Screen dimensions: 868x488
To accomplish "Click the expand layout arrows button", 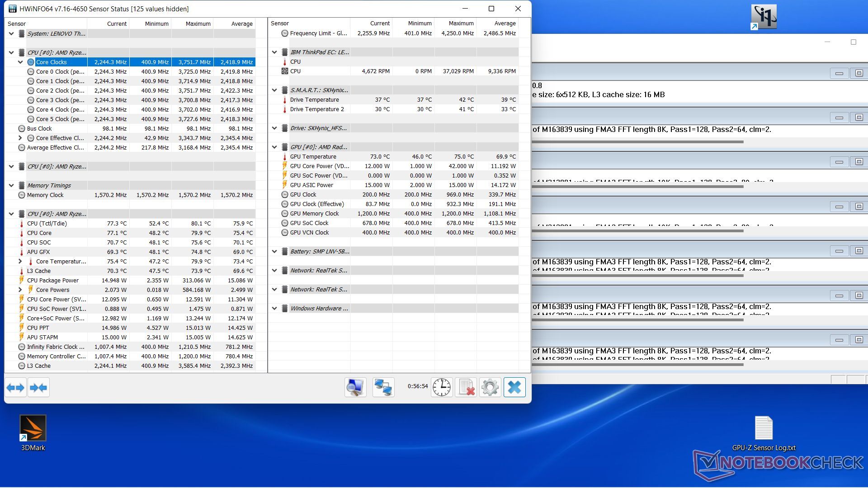I will pyautogui.click(x=15, y=388).
